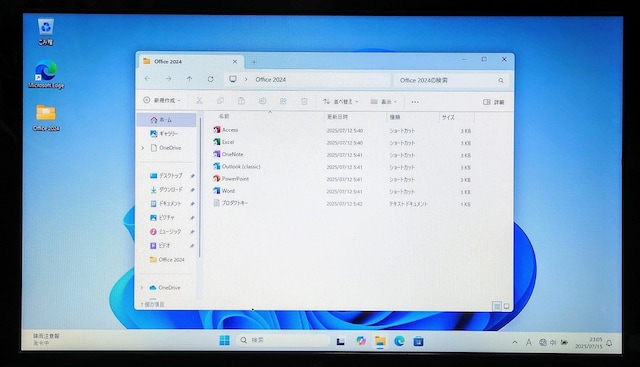
Task: Open weather widget on taskbar
Action: (46, 340)
